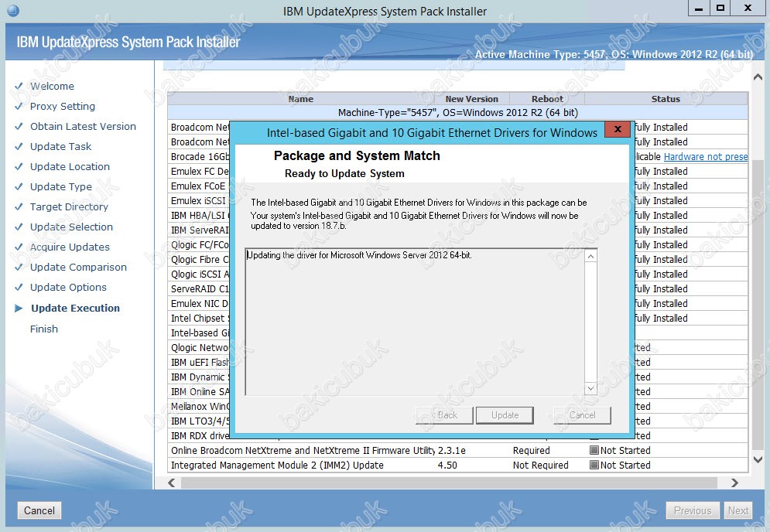Viewport: 770px width, 532px height.
Task: Click the Next button
Action: coord(738,510)
